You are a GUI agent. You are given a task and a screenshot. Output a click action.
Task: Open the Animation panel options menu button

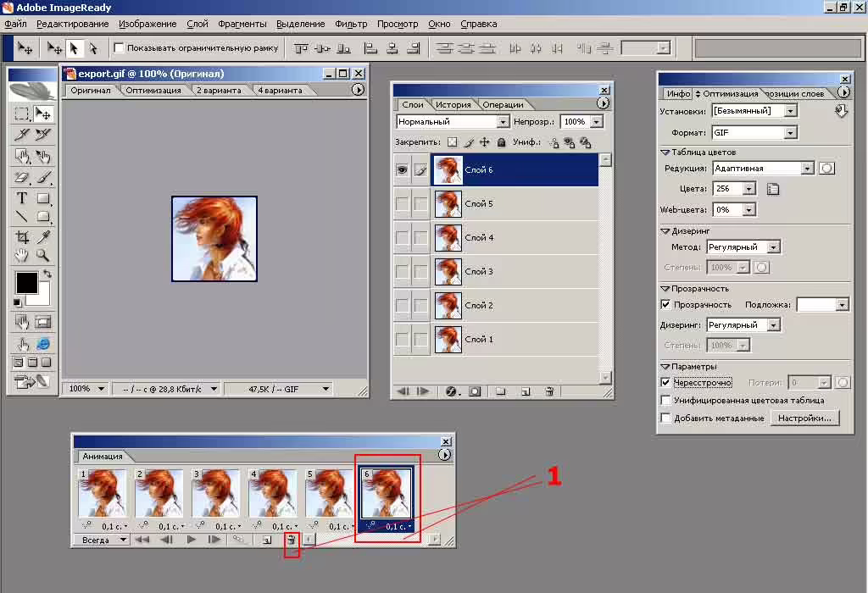[x=444, y=455]
